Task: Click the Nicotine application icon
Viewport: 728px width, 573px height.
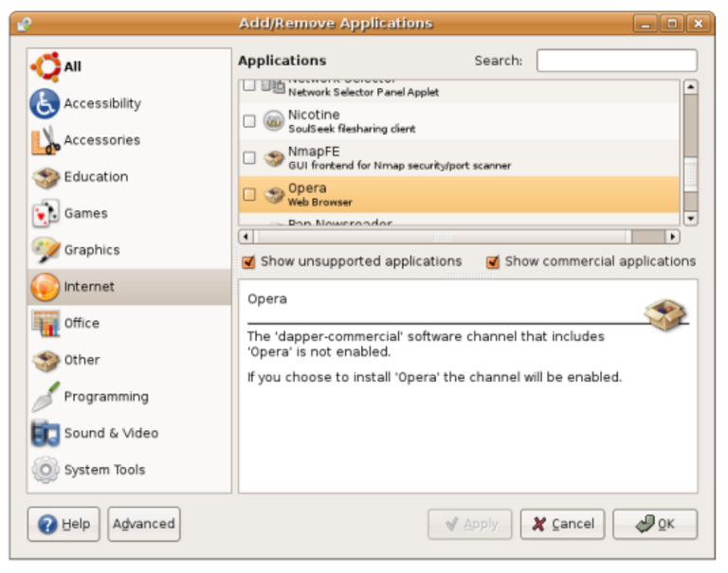Action: (273, 121)
